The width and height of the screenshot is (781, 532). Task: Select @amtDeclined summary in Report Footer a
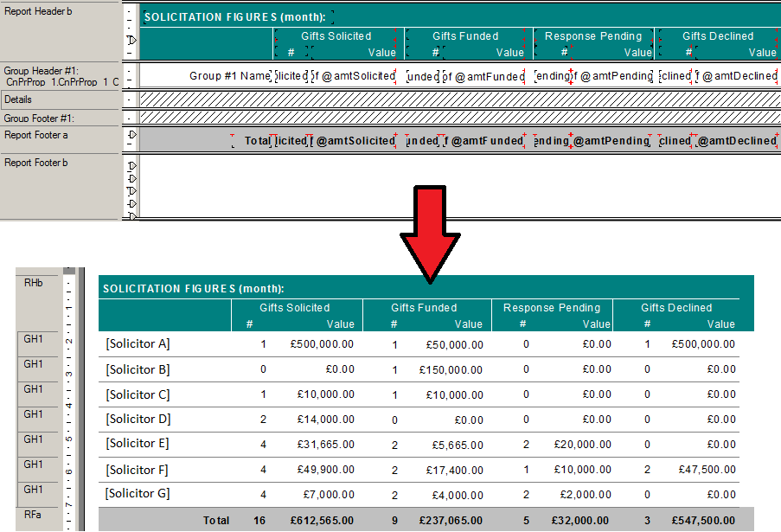736,140
